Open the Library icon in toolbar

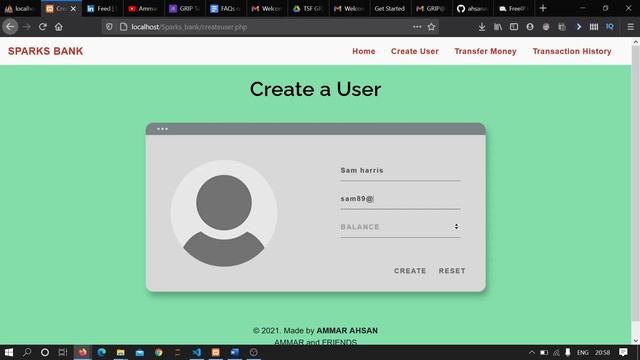(498, 27)
